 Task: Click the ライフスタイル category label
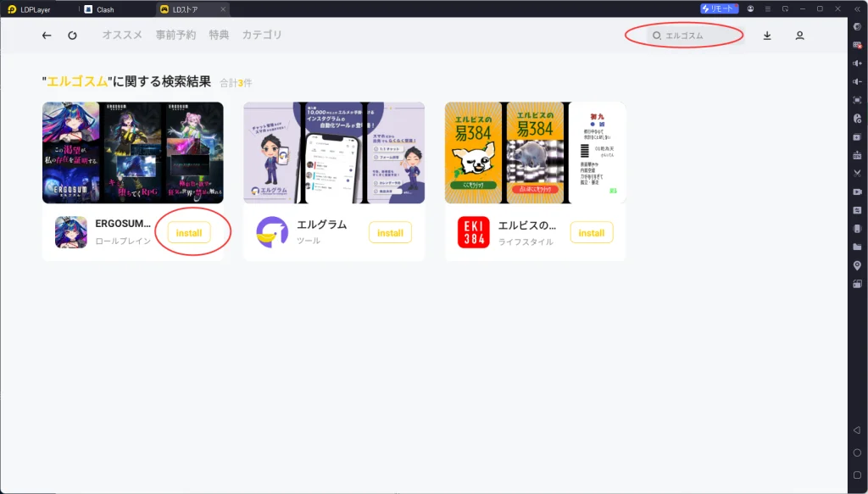click(x=526, y=241)
